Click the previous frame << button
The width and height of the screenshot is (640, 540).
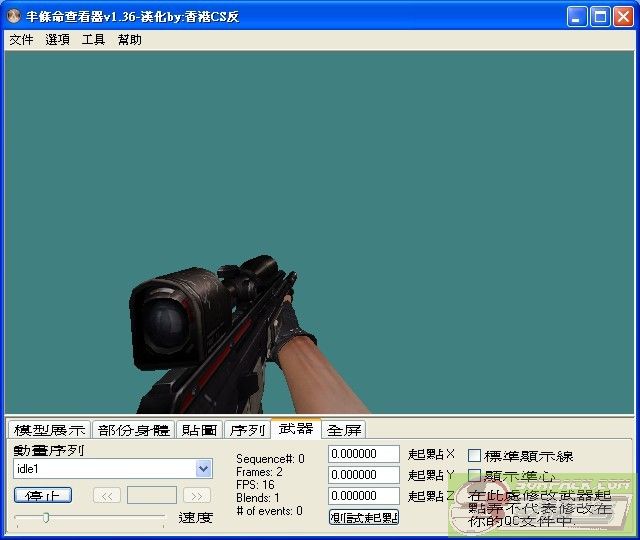[107, 495]
